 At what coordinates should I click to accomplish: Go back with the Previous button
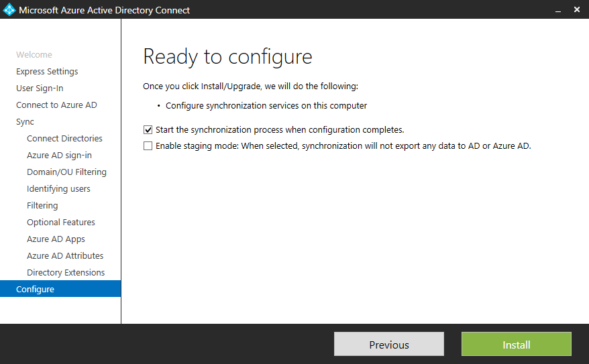[389, 344]
